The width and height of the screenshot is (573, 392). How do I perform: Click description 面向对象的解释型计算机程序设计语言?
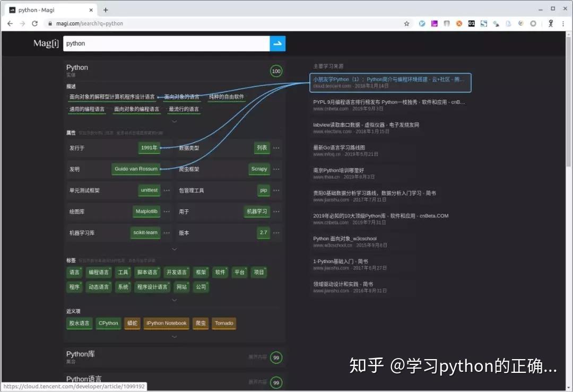[112, 97]
